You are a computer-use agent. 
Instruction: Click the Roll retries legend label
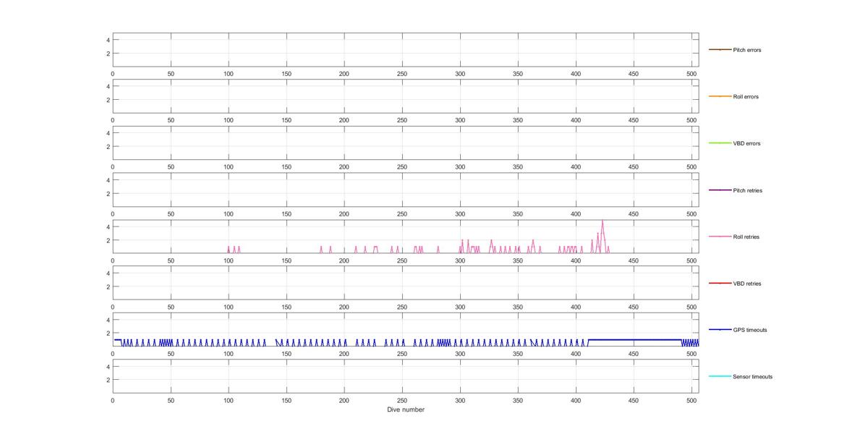point(746,237)
